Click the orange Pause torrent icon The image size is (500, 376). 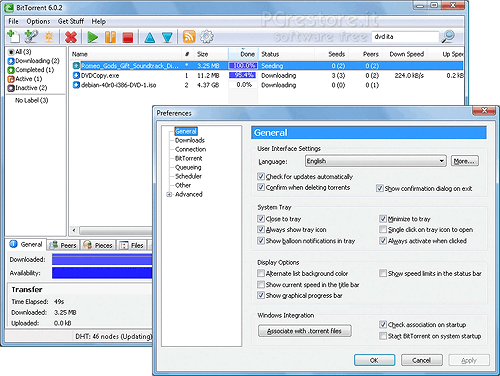110,37
